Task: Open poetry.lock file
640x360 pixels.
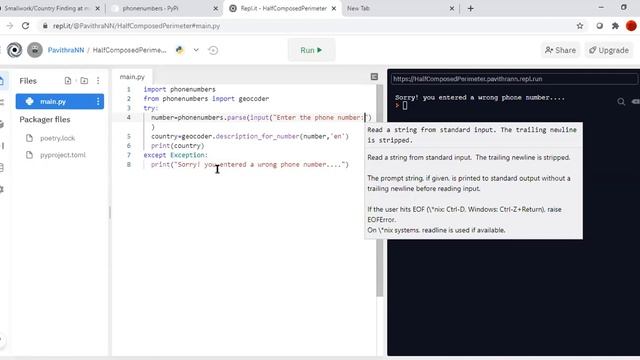Action: coord(58,138)
